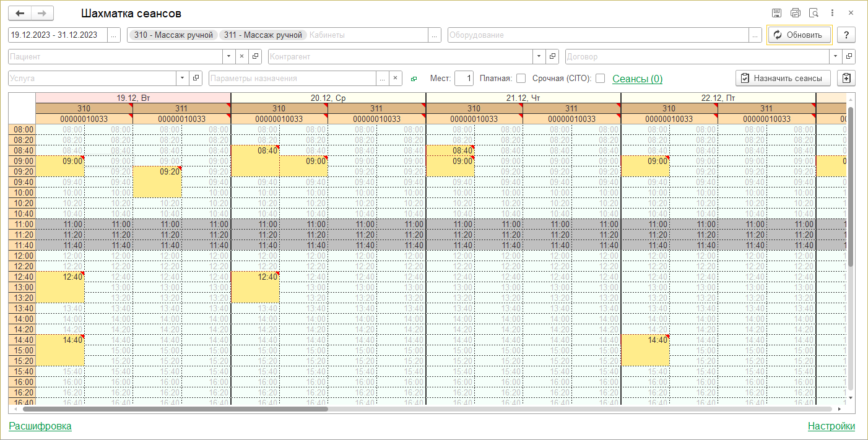Viewport: 868px width, 440px height.
Task: Expand the Пациент dropdown list
Action: tap(229, 57)
